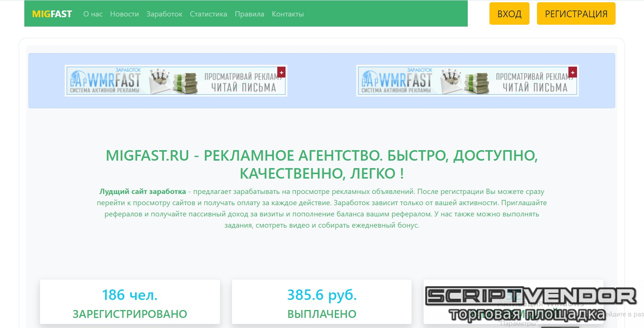Click the plus icon on left banner
This screenshot has height=328, width=644.
point(281,72)
